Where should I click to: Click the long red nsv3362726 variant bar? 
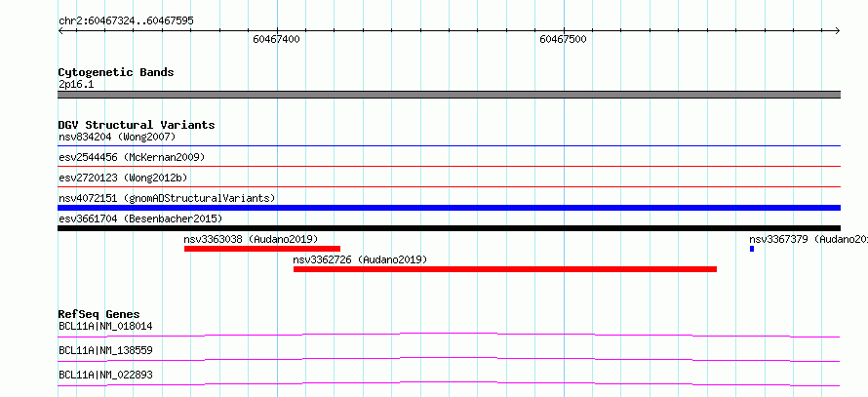click(x=505, y=269)
